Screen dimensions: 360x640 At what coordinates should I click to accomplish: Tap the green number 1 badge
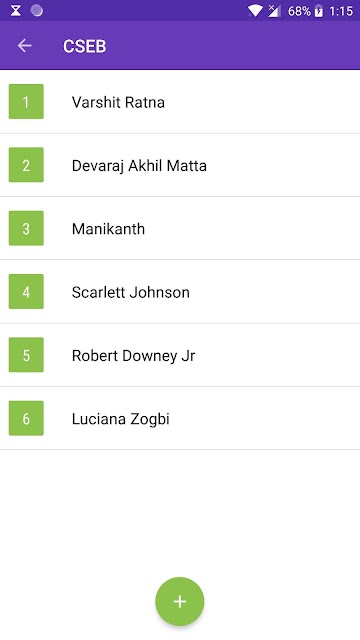click(26, 102)
